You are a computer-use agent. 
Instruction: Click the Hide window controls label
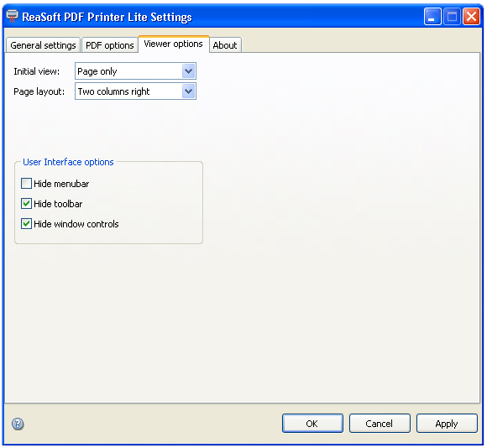(x=76, y=224)
